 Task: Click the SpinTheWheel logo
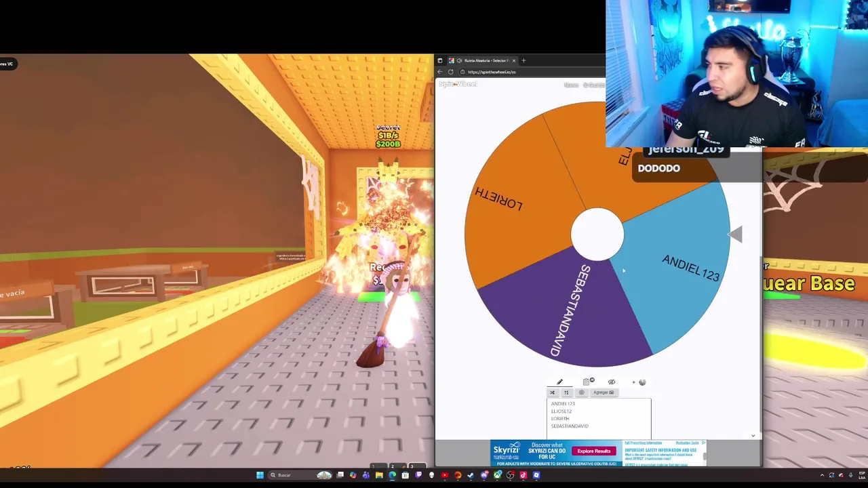coord(458,84)
